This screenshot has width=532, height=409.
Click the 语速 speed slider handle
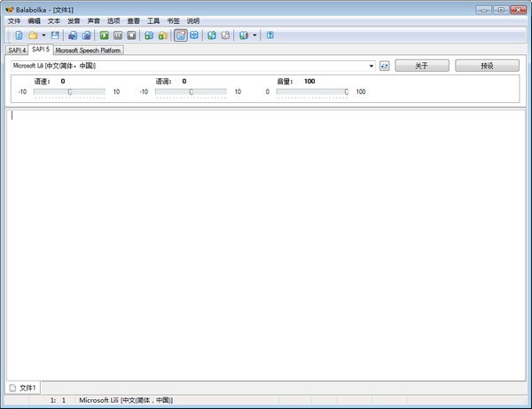70,91
